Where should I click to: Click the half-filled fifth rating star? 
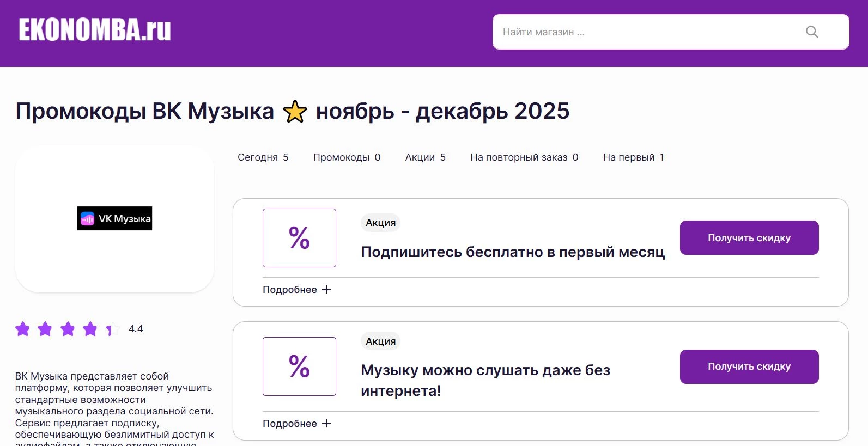(112, 329)
